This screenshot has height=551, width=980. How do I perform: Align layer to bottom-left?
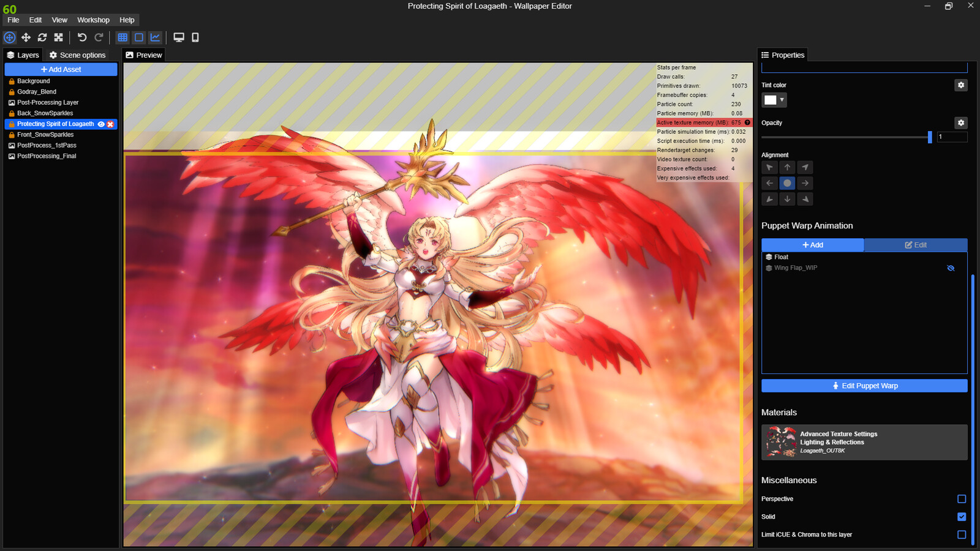(x=770, y=199)
